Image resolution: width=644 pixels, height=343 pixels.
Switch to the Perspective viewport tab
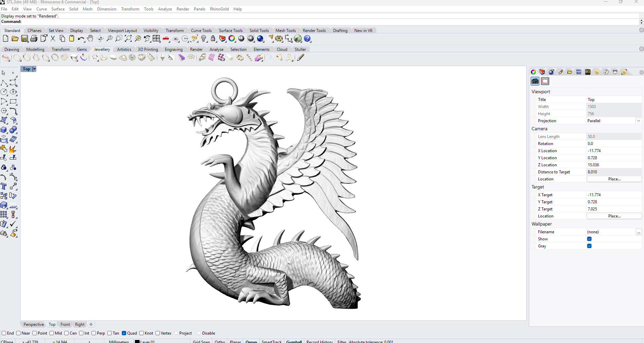(x=34, y=324)
